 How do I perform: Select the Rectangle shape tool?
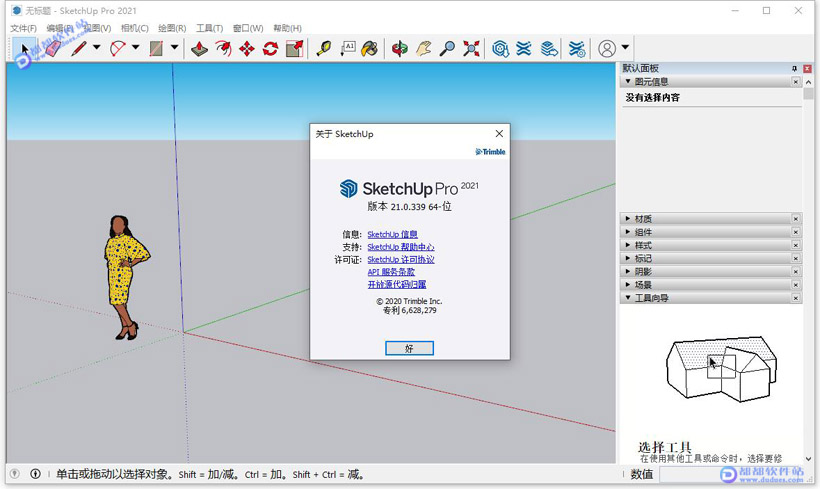(x=156, y=49)
